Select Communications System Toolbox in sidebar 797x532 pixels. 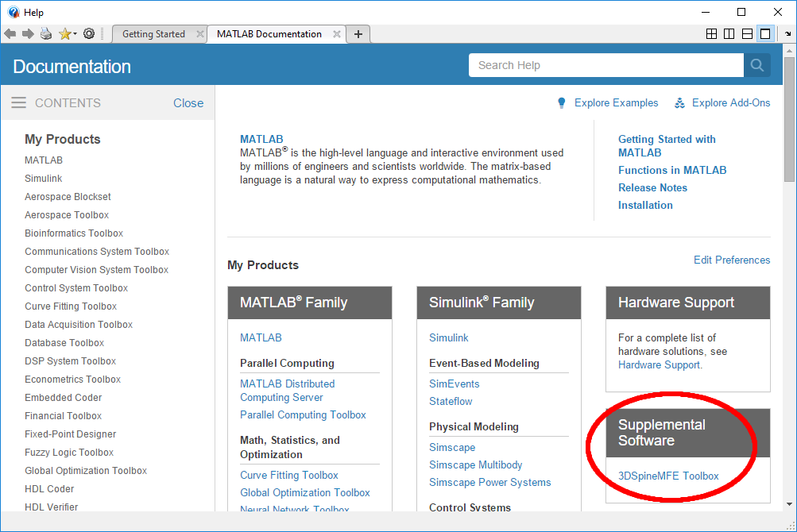[97, 252]
